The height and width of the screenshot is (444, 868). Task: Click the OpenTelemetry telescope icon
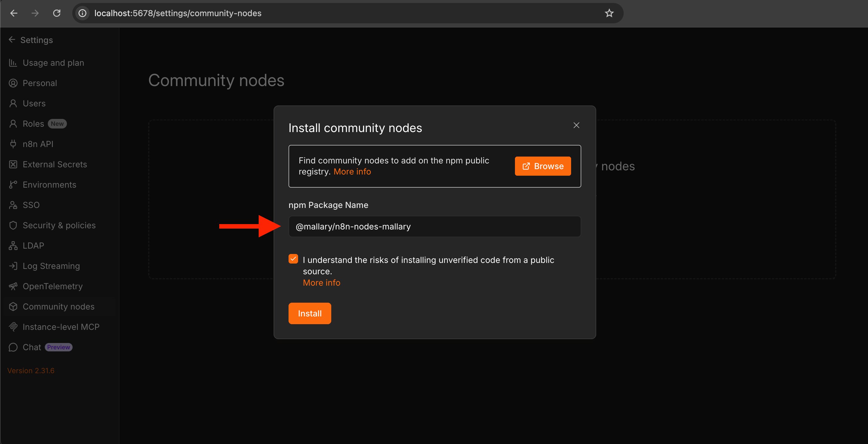(x=13, y=286)
